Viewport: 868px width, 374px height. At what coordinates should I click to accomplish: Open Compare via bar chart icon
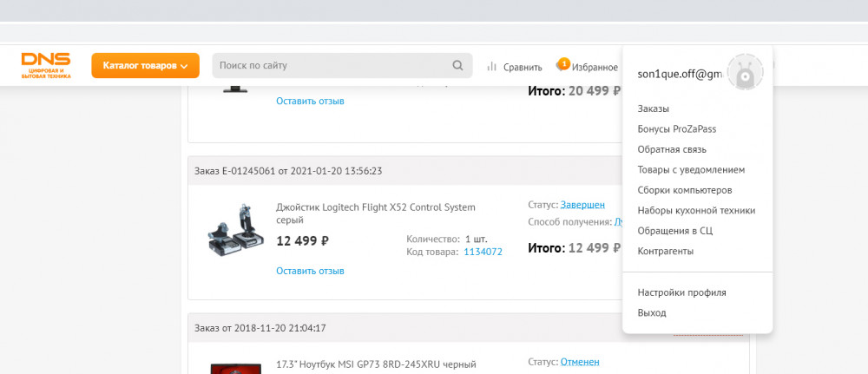[492, 67]
